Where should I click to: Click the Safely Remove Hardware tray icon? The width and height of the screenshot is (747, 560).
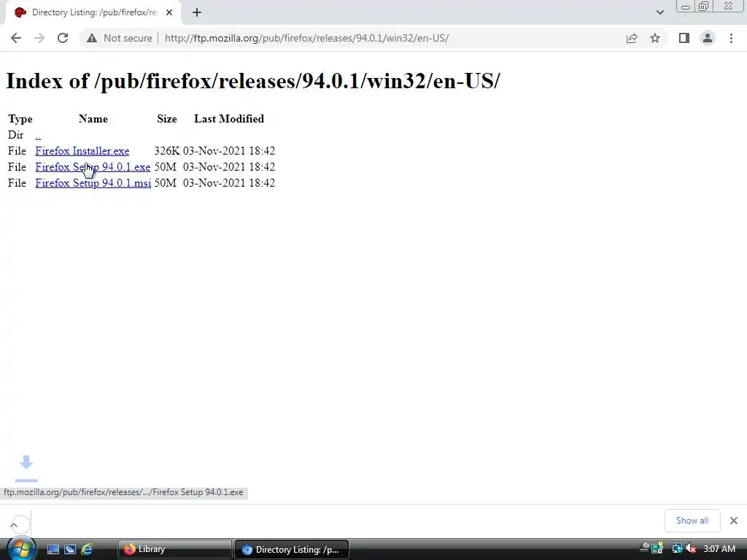[x=645, y=548]
